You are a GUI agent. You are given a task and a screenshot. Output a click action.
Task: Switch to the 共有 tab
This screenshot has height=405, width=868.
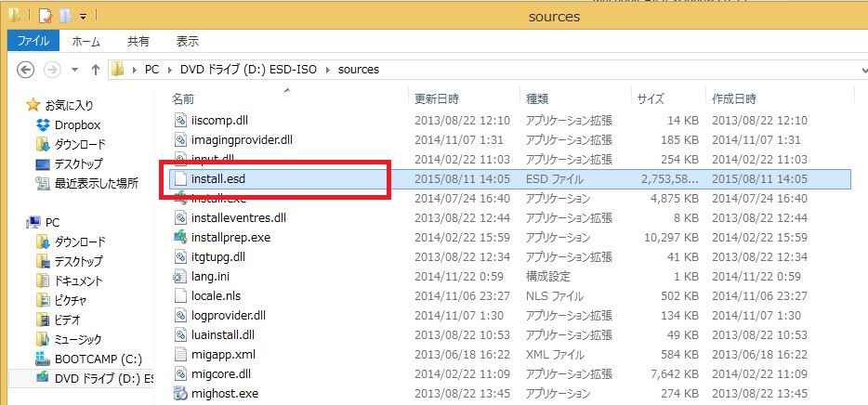click(138, 41)
